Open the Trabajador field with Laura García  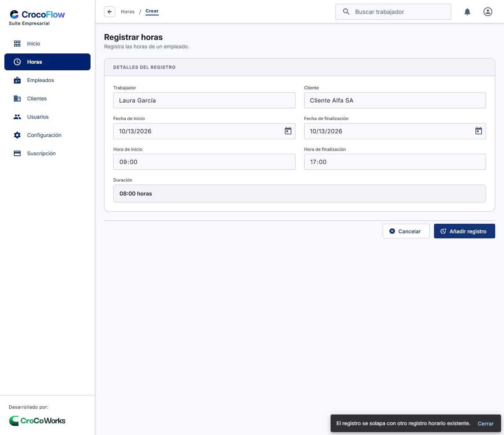pyautogui.click(x=204, y=100)
